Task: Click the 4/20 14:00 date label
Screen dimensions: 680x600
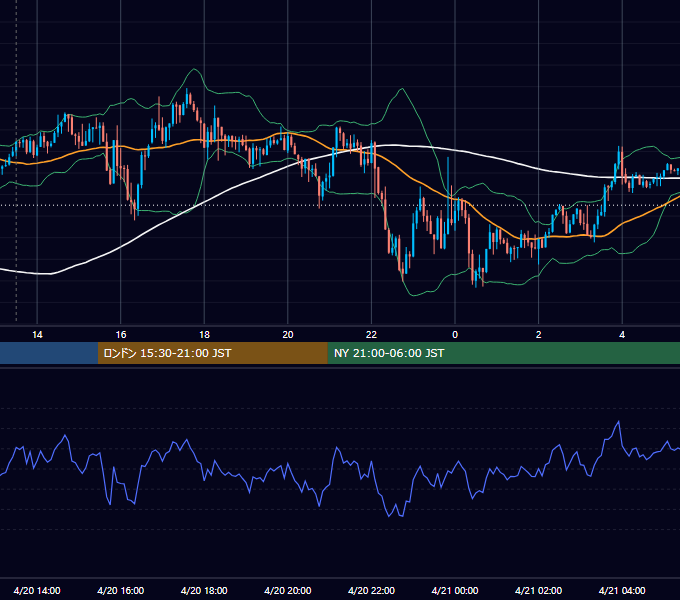Action: 37,590
